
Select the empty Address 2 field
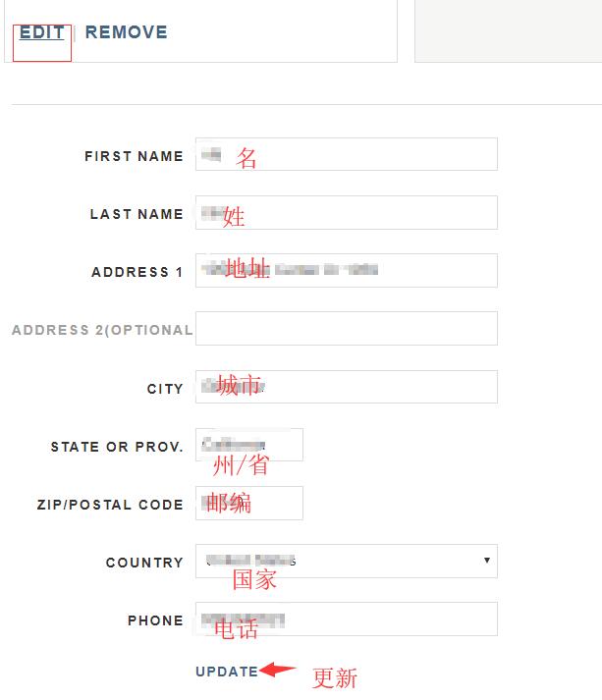[346, 328]
